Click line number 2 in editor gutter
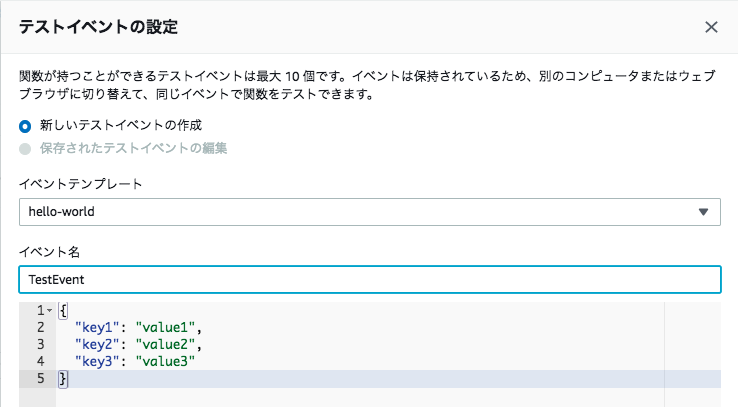The width and height of the screenshot is (738, 407). (41, 327)
